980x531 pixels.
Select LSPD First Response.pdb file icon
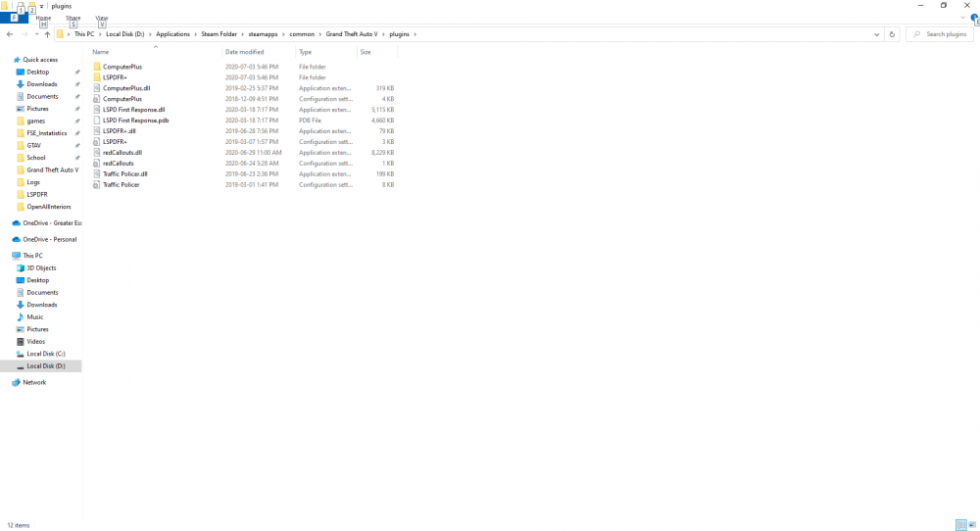[97, 120]
